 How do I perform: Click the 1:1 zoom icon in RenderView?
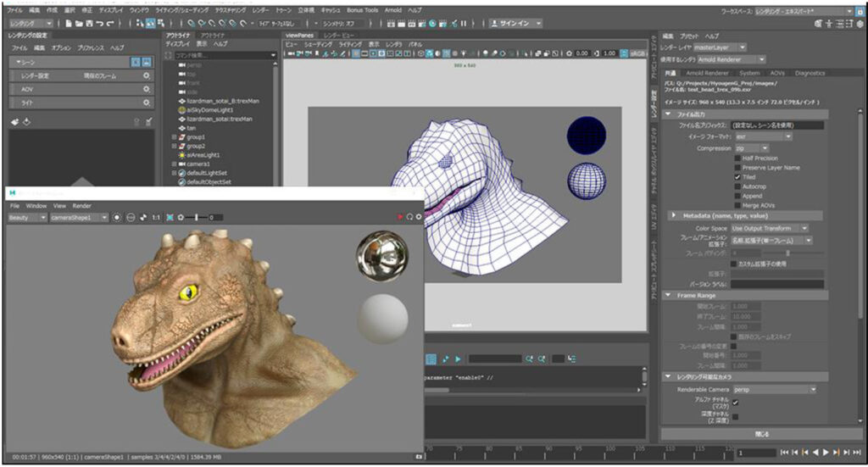click(x=156, y=218)
